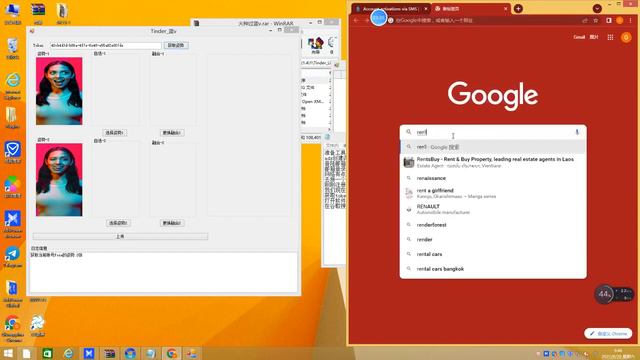Open the blue X app in the taskbar

click(89, 353)
